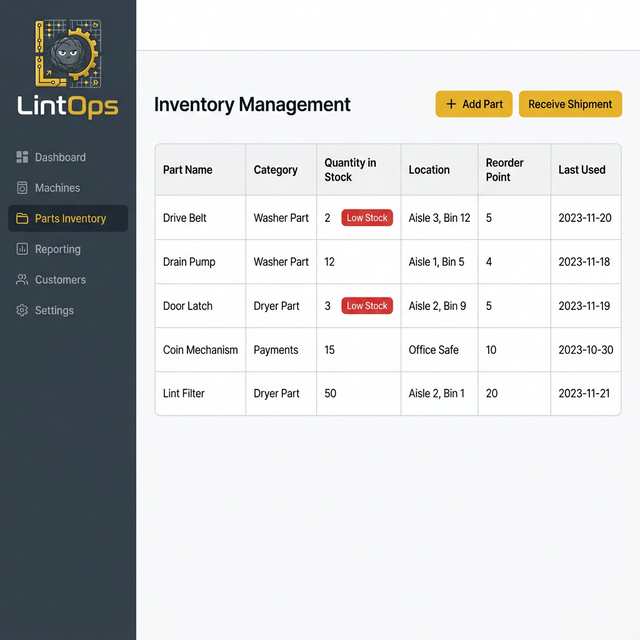The height and width of the screenshot is (640, 640).
Task: Click Drain Pump reorder point 4
Action: pyautogui.click(x=489, y=262)
